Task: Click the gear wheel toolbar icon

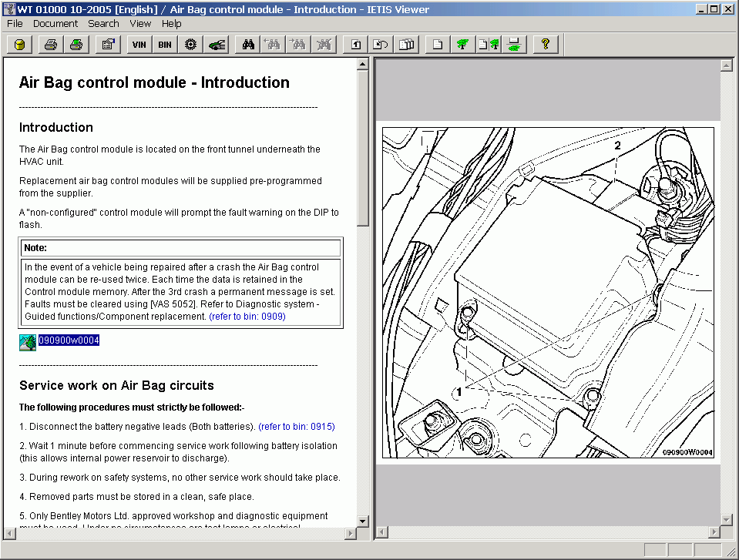Action: coord(191,45)
